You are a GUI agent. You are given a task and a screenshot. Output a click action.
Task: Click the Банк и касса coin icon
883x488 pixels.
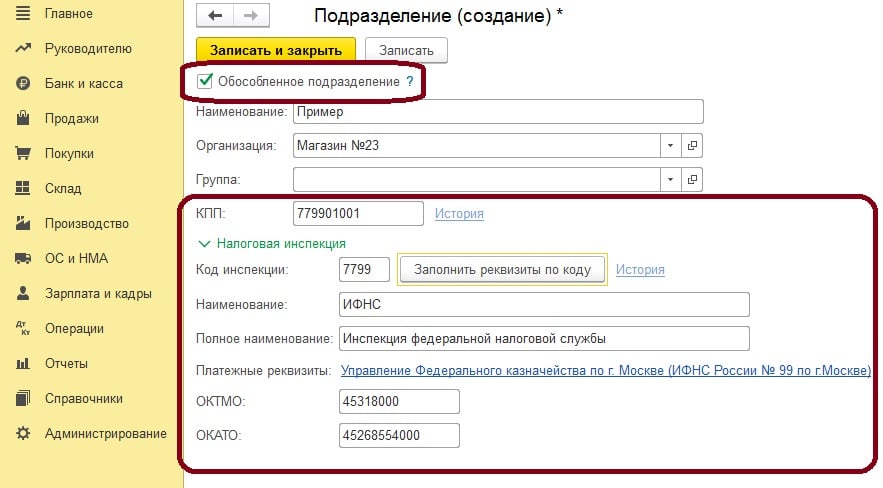[x=22, y=84]
